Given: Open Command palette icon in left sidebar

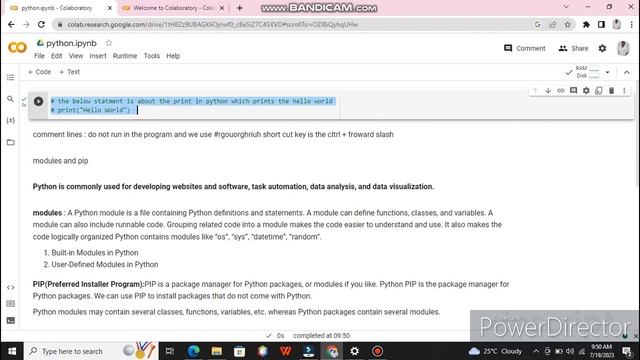Looking at the screenshot, I should [11, 304].
